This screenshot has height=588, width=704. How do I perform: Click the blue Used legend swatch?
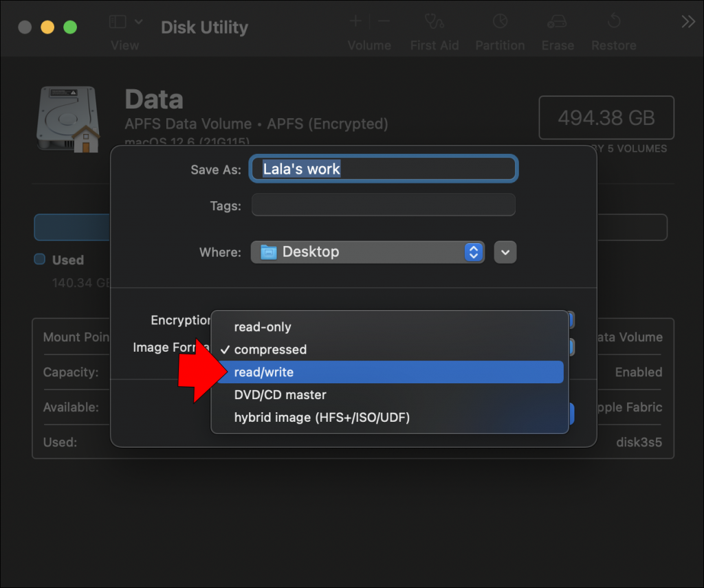point(38,260)
